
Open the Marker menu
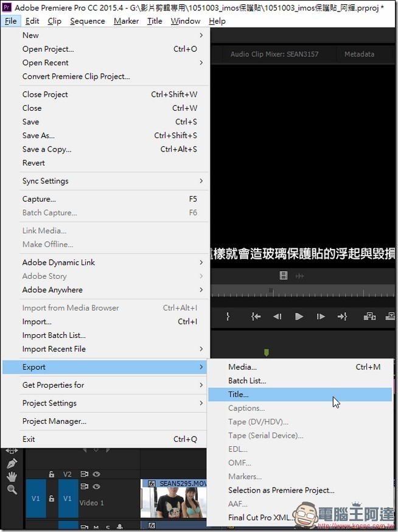coord(126,21)
